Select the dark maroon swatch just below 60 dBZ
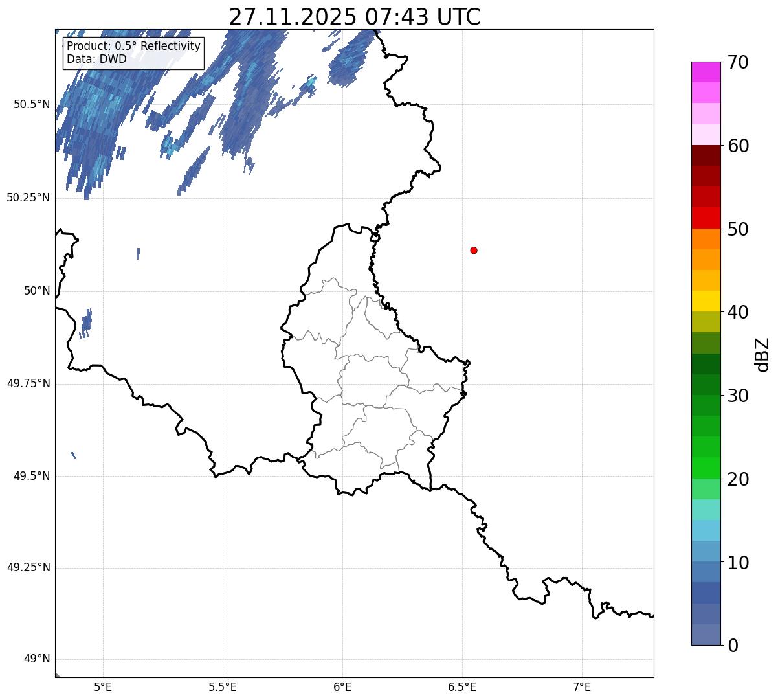The image size is (778, 700). 706,155
